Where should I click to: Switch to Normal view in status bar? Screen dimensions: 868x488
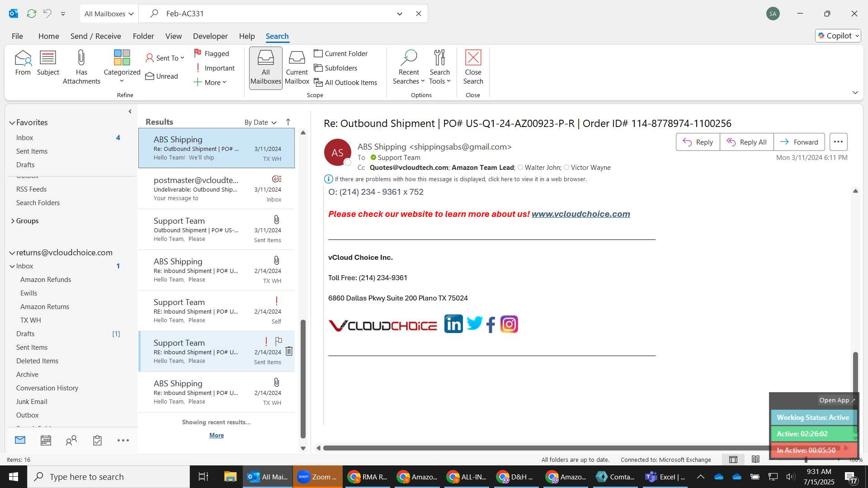(x=733, y=460)
